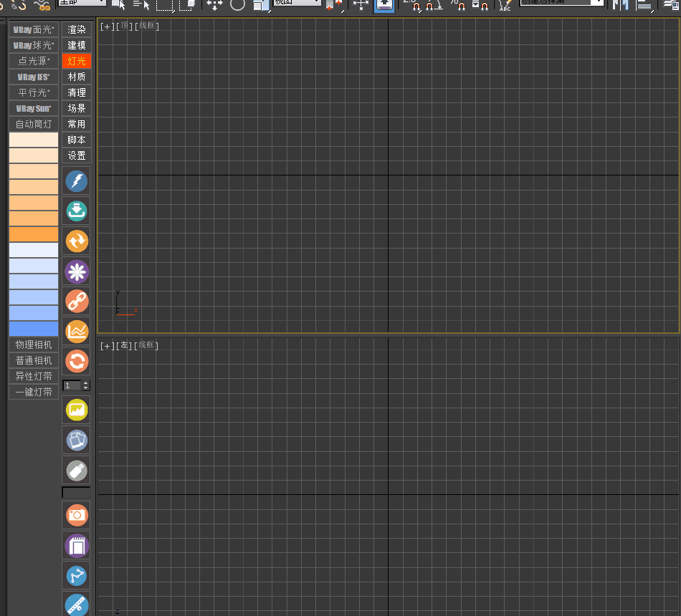The width and height of the screenshot is (681, 616).
Task: Click the orange chain link icon
Action: pyautogui.click(x=77, y=301)
